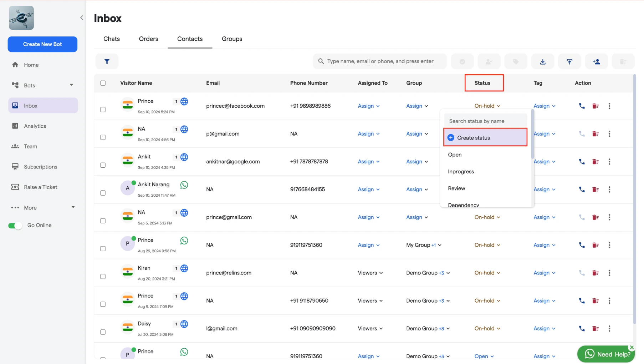Click the add contact person icon
The width and height of the screenshot is (644, 364).
596,61
